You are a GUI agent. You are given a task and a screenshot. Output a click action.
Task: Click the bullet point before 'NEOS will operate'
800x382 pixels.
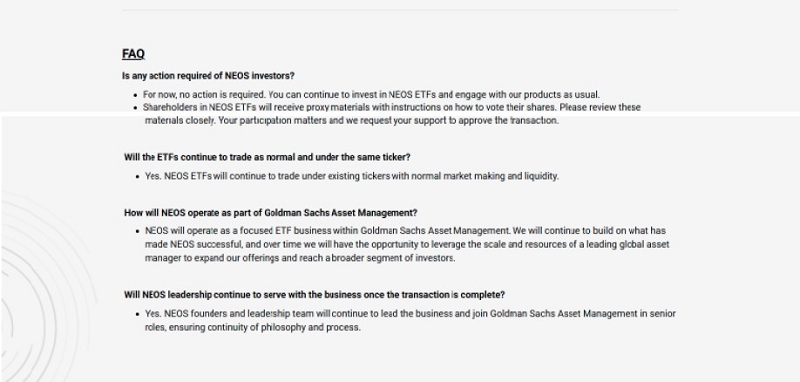coord(138,232)
